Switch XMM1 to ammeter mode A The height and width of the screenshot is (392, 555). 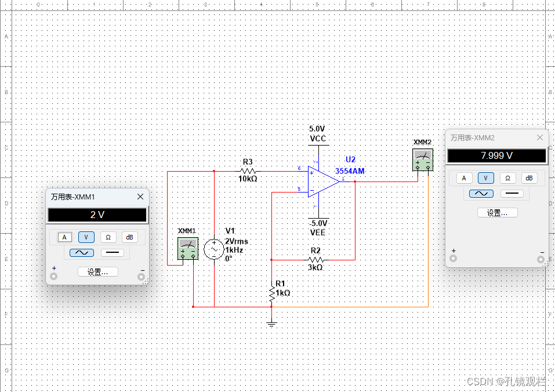64,237
